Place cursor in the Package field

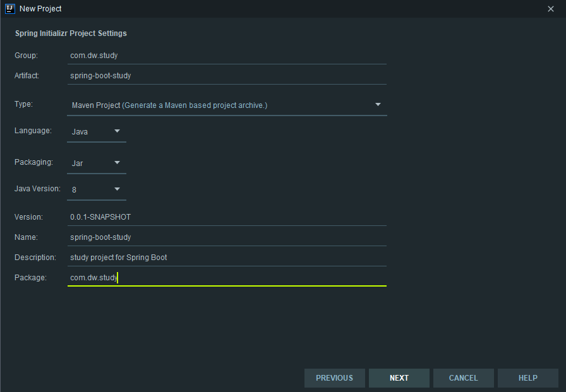[x=227, y=277]
